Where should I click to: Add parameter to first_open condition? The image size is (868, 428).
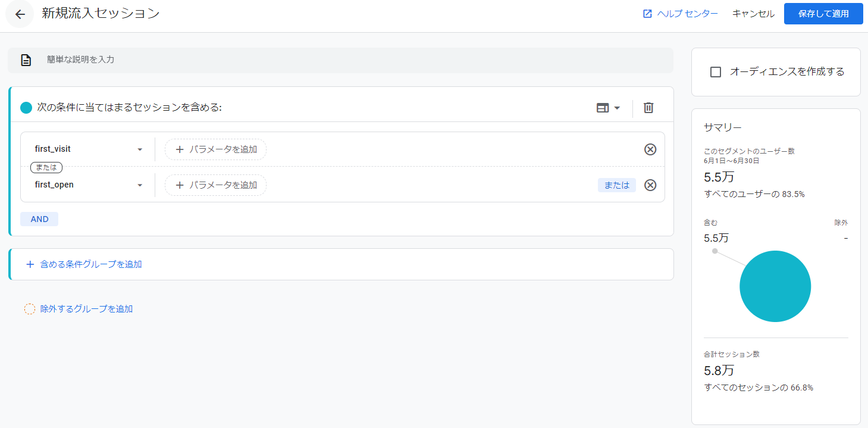pyautogui.click(x=215, y=185)
